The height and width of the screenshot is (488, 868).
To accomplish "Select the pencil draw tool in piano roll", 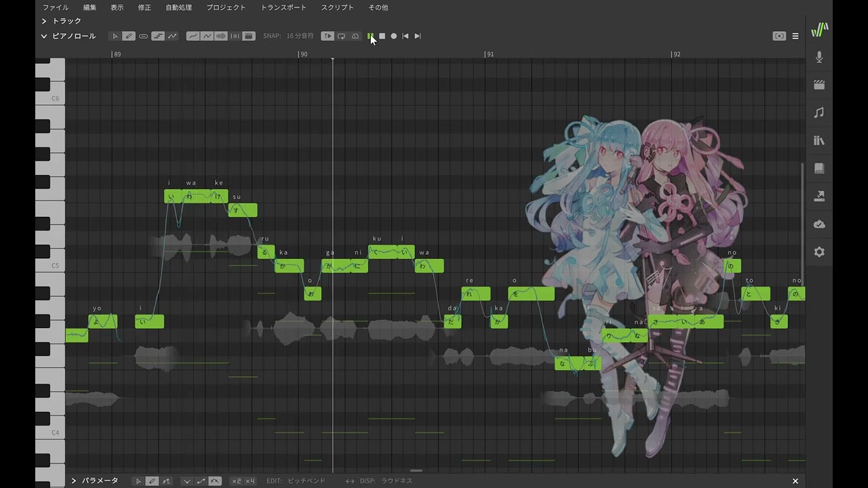I will 129,36.
